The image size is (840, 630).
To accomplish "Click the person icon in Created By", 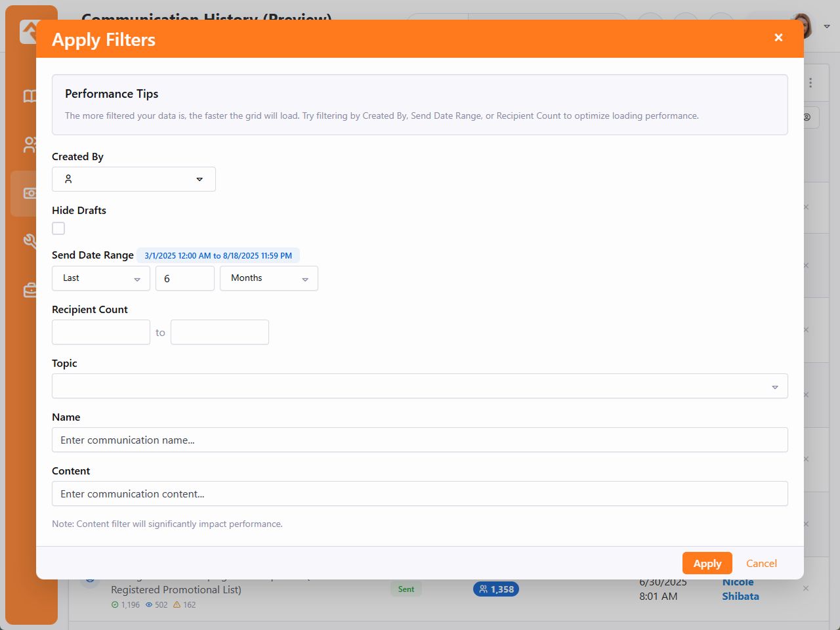I will (x=68, y=179).
